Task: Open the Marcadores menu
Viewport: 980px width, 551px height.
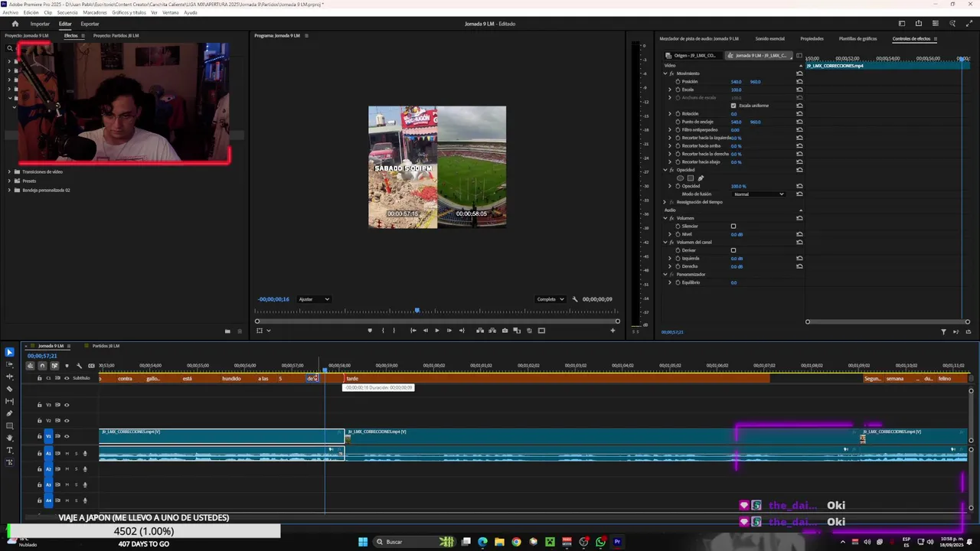Action: tap(95, 13)
